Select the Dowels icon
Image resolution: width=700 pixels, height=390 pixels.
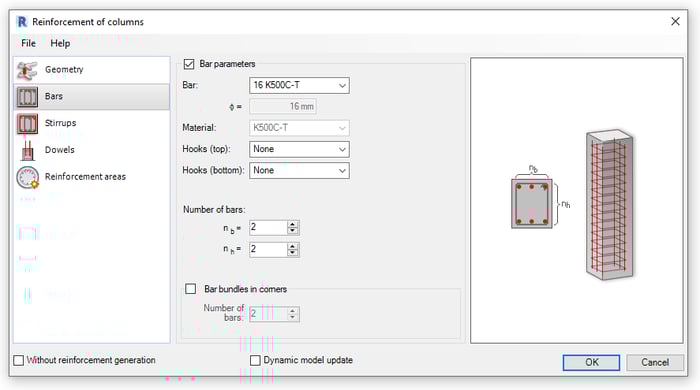click(x=27, y=150)
